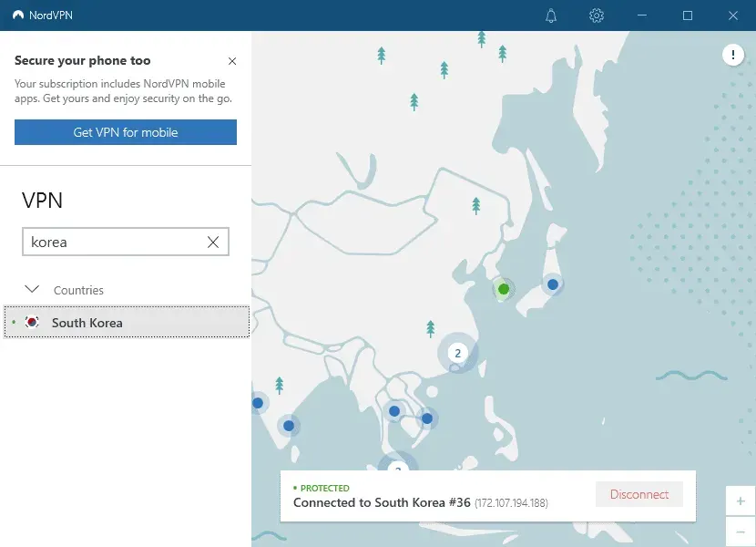This screenshot has height=547, width=756.
Task: Click the Connected to South Korea #36 text
Action: point(382,502)
